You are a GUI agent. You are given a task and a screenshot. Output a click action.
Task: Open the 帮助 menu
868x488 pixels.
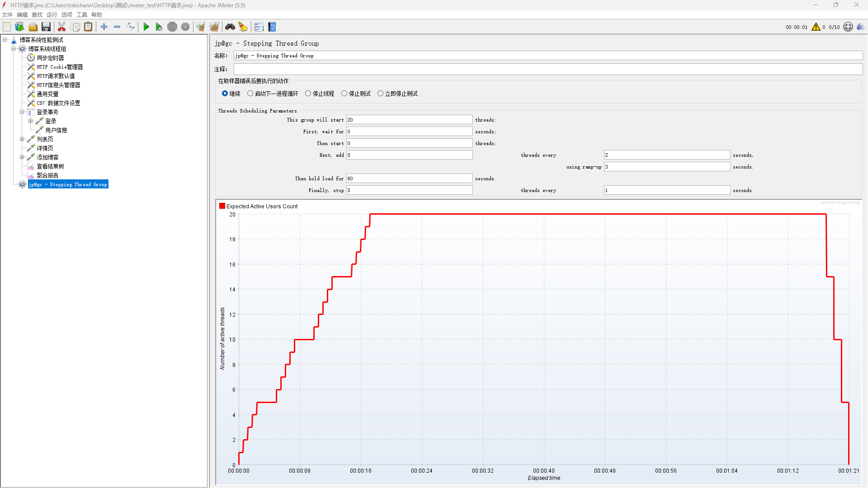tap(97, 15)
